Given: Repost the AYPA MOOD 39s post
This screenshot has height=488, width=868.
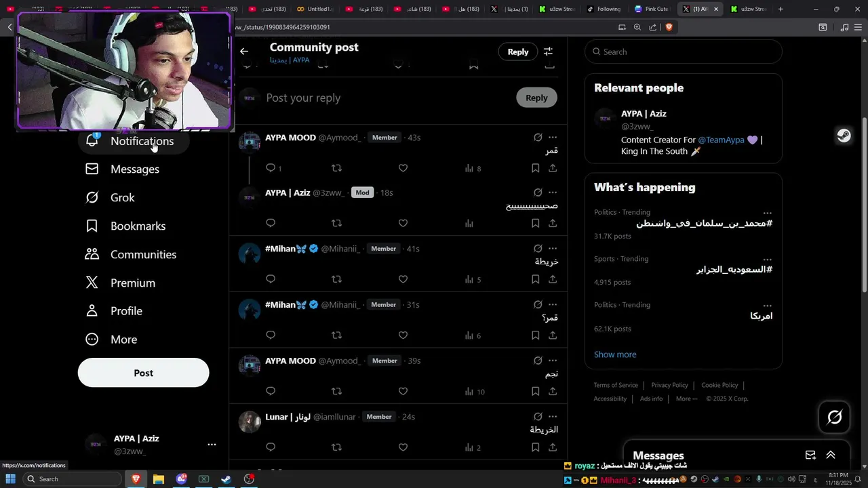Looking at the screenshot, I should coord(336,391).
